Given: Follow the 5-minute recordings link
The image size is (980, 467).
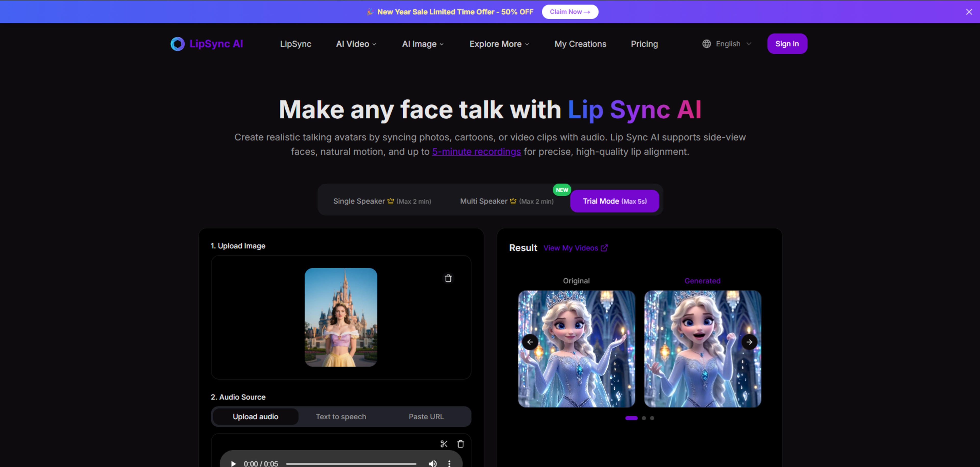Looking at the screenshot, I should click(476, 151).
